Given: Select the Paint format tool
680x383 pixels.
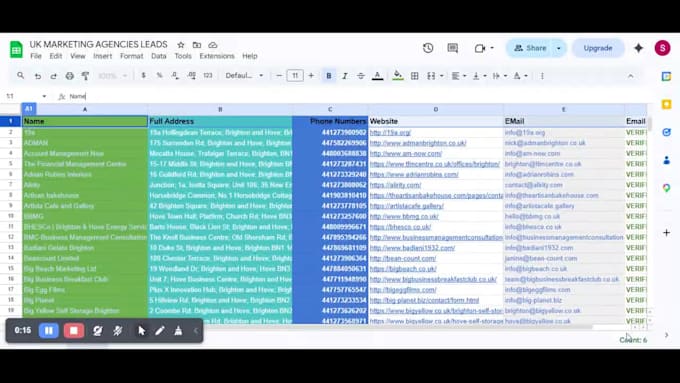Looking at the screenshot, I should [85, 76].
